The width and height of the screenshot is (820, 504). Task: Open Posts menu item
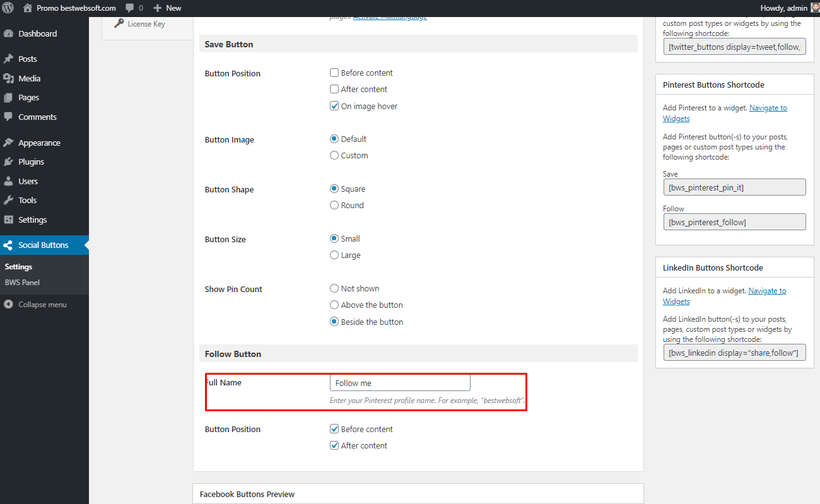(x=44, y=59)
